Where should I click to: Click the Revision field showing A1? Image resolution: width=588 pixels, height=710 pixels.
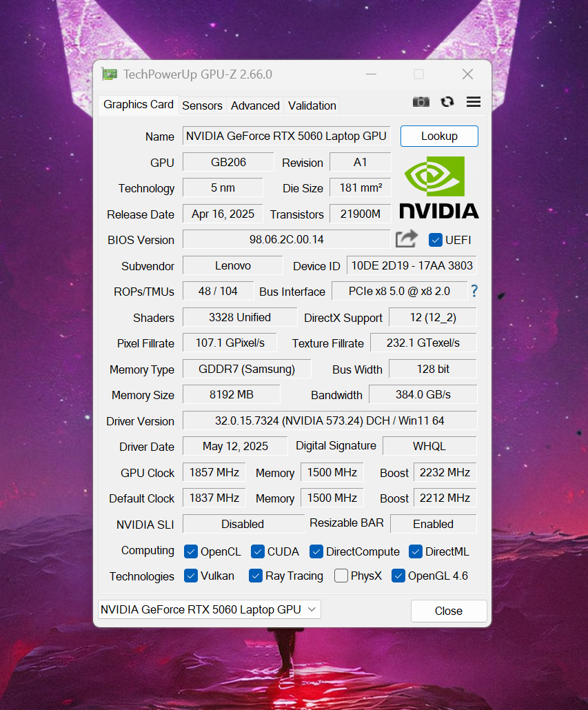pyautogui.click(x=360, y=162)
